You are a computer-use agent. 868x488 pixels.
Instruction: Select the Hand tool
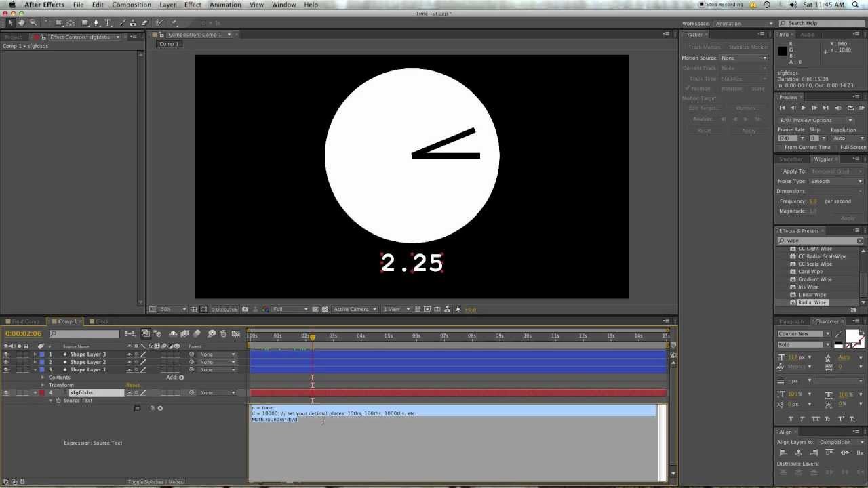pyautogui.click(x=21, y=23)
